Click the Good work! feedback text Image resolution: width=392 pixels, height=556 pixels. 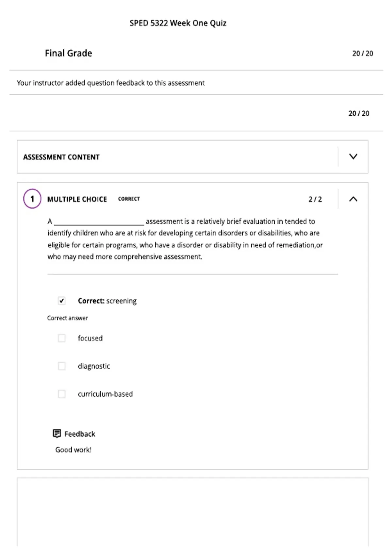pos(73,450)
